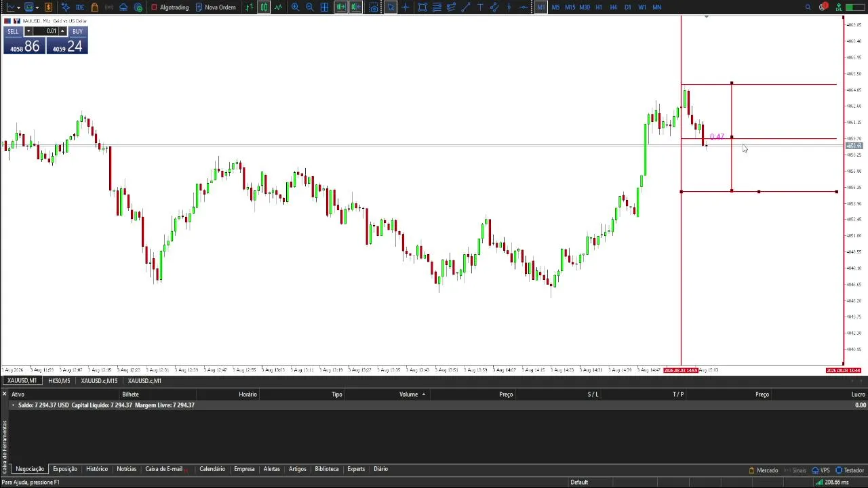Image resolution: width=868 pixels, height=488 pixels.
Task: Open the Signals broadcast icon
Action: point(108,7)
